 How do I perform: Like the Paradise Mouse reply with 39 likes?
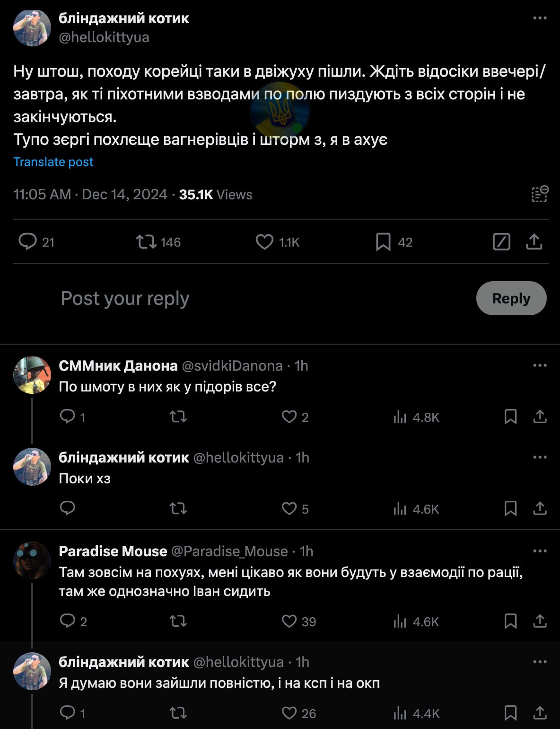pos(289,621)
